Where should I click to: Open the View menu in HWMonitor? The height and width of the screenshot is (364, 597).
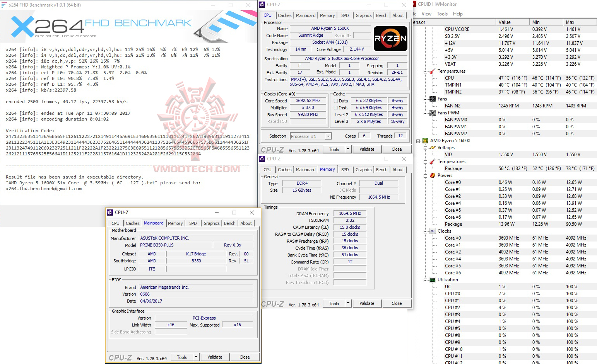pos(426,14)
